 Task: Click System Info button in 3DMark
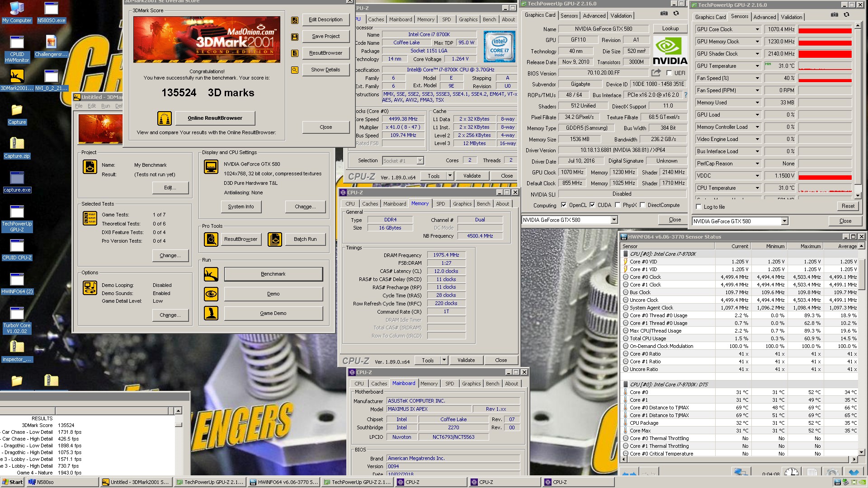pyautogui.click(x=241, y=207)
